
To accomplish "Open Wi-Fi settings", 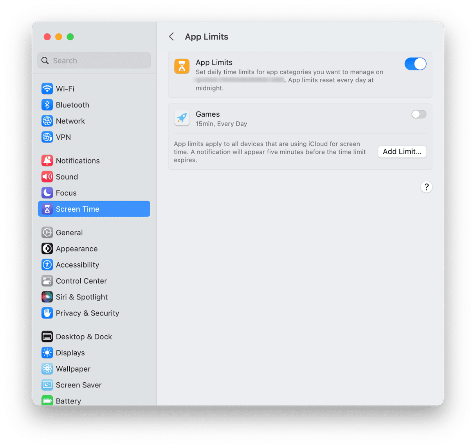I will click(x=94, y=89).
